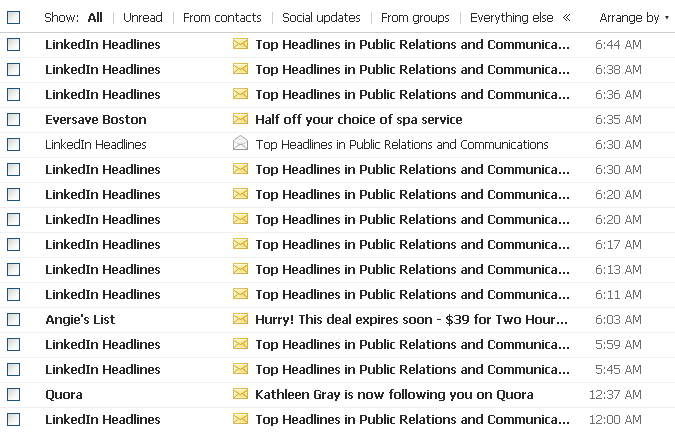
Task: Check the box for the 6:44 AM LinkedIn message
Action: pos(13,44)
